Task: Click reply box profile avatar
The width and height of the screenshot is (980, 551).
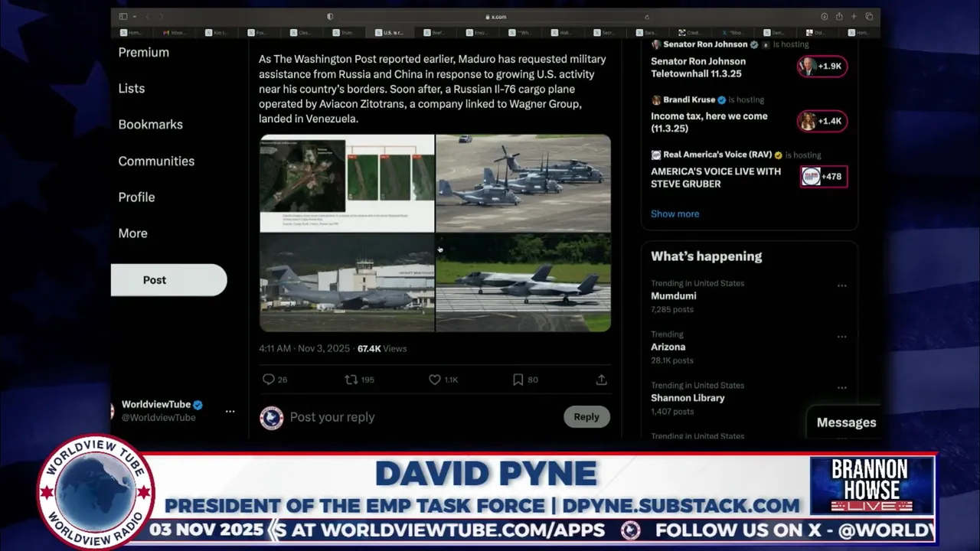Action: (x=272, y=417)
